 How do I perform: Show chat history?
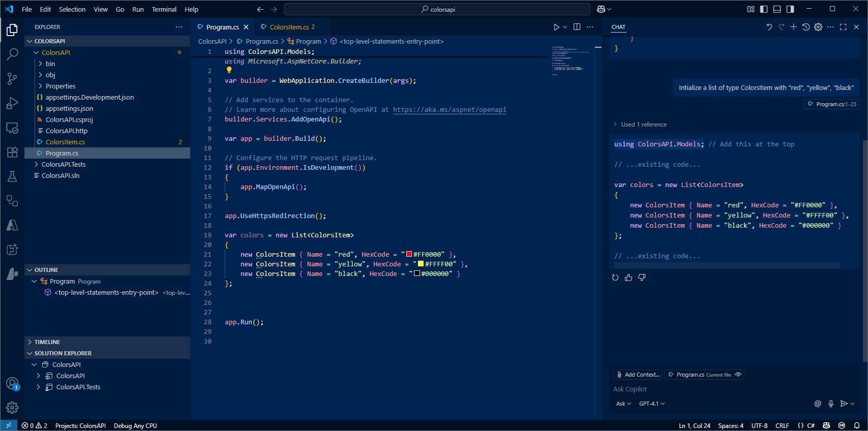[x=806, y=27]
